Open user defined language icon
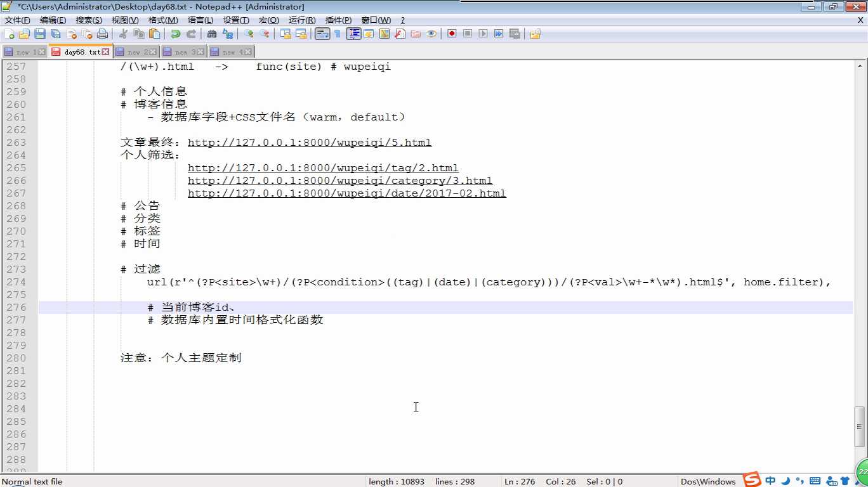The height and width of the screenshot is (487, 868). (369, 34)
